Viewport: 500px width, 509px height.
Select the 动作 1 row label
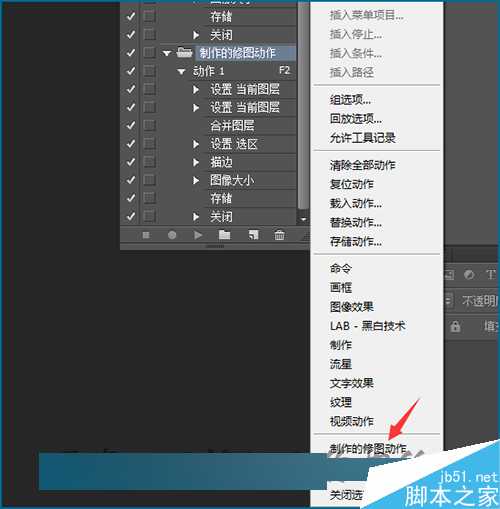209,71
